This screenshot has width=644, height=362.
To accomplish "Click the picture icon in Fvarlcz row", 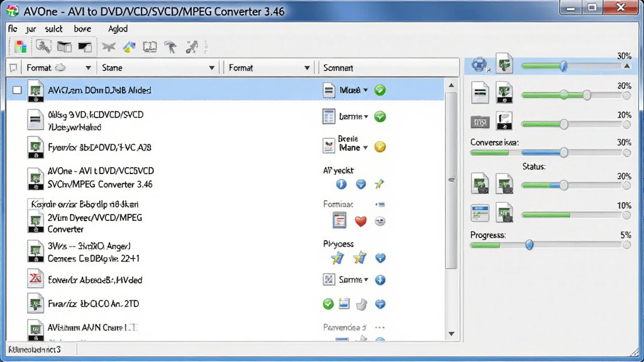I will tap(344, 304).
